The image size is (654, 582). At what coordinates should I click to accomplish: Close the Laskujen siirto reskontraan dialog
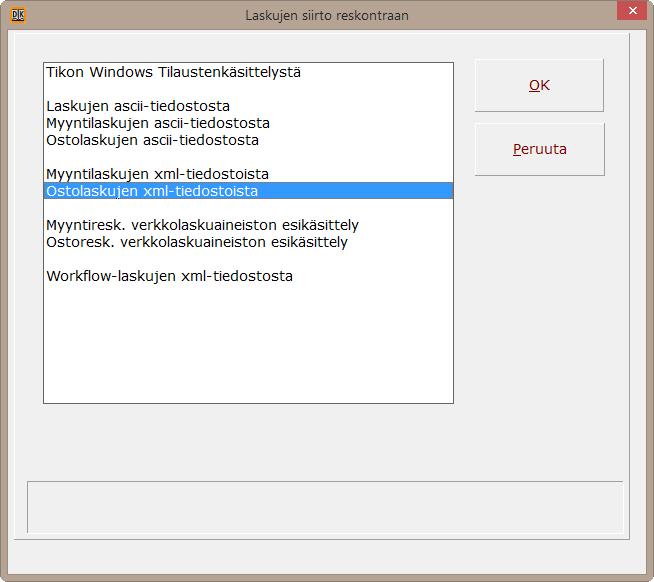pos(632,10)
